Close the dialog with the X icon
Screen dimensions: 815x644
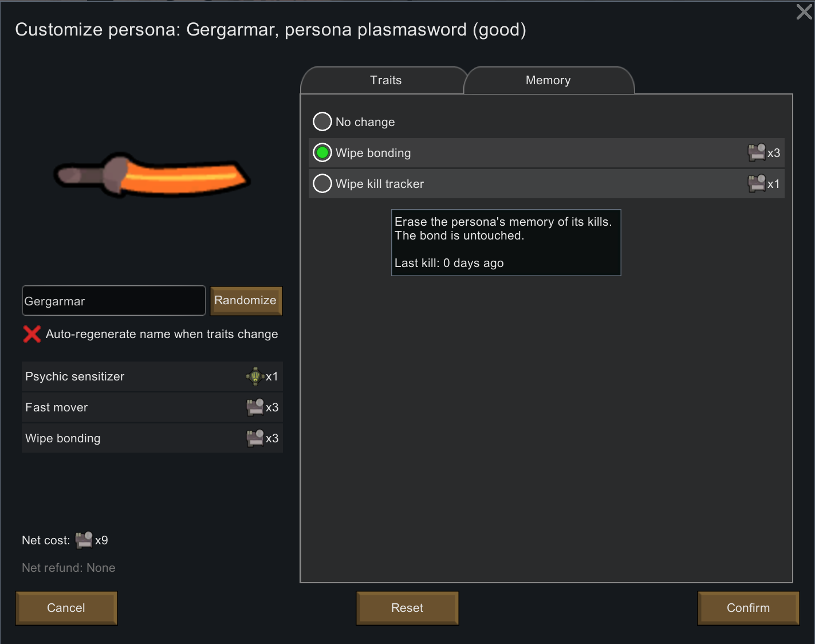pyautogui.click(x=804, y=11)
